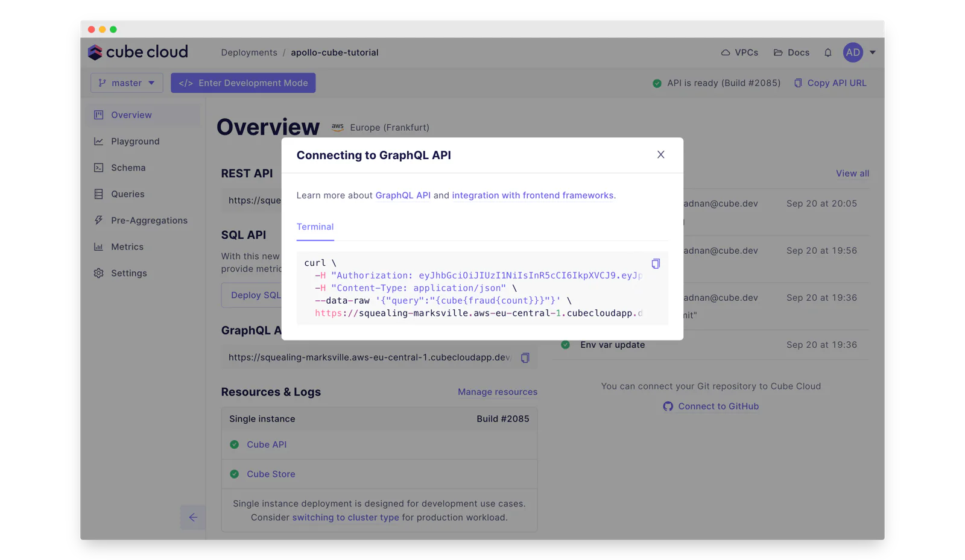This screenshot has height=560, width=965.
Task: Select Overview in the sidebar
Action: [144, 115]
